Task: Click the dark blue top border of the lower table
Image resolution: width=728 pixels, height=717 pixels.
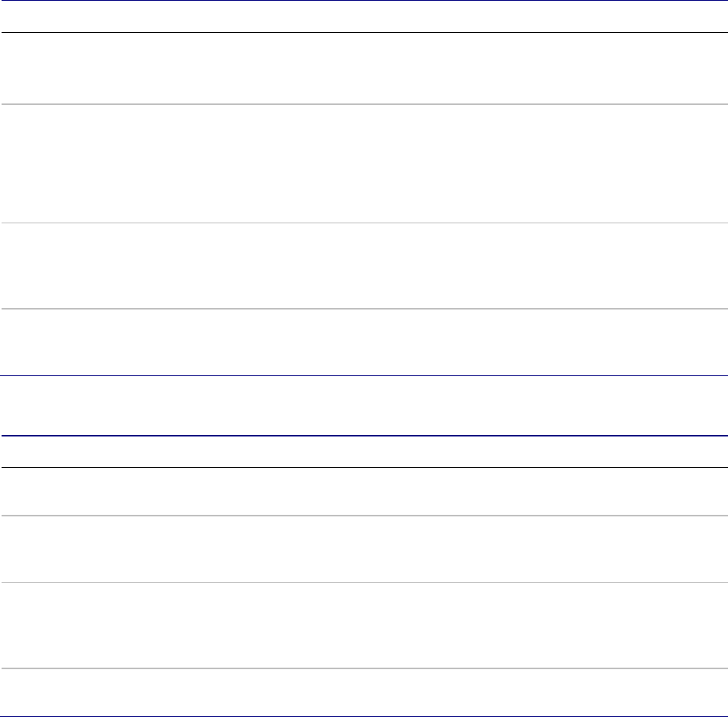Action: tap(364, 436)
